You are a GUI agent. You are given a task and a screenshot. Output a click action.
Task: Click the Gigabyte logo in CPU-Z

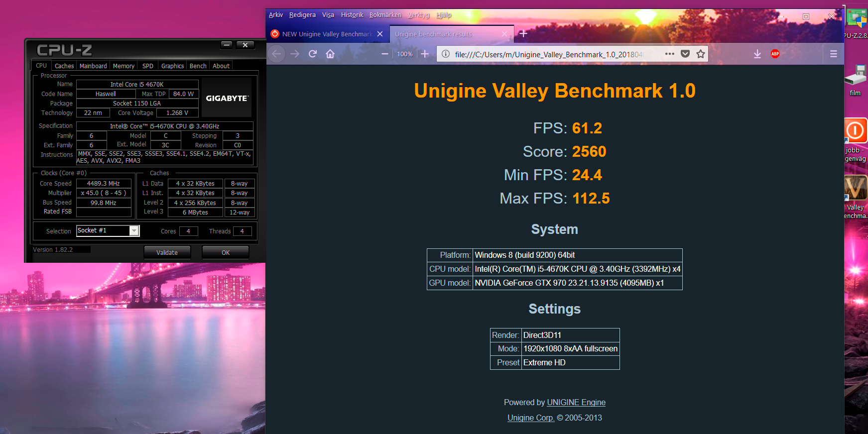coord(227,98)
